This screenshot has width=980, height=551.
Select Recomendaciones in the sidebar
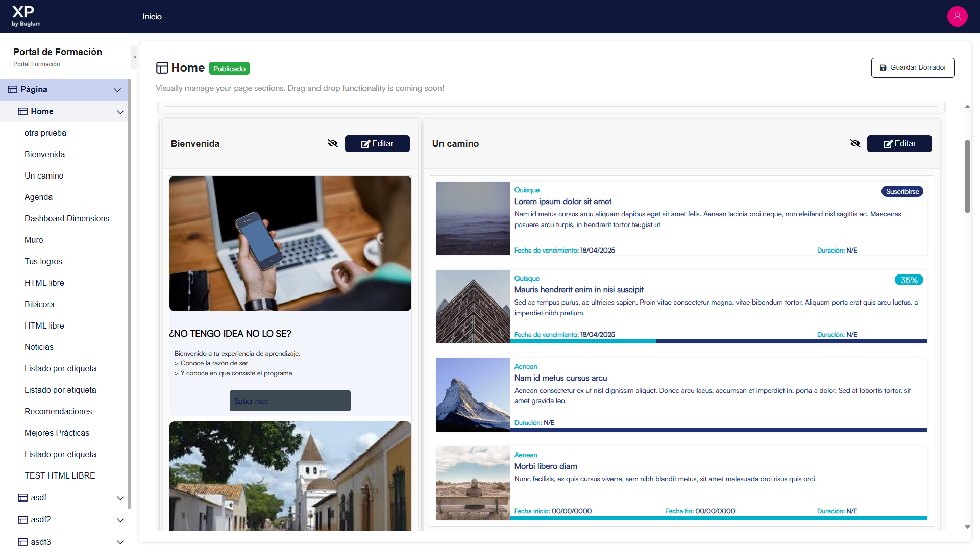tap(58, 412)
